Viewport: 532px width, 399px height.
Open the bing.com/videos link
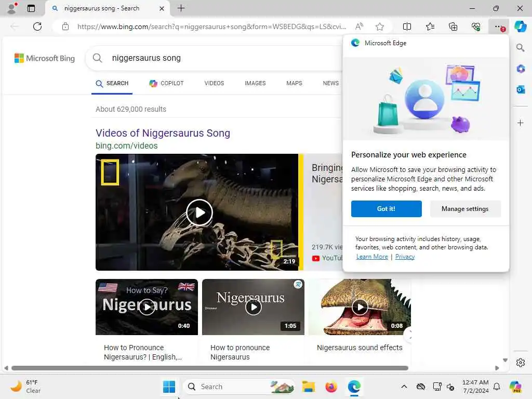tap(127, 146)
